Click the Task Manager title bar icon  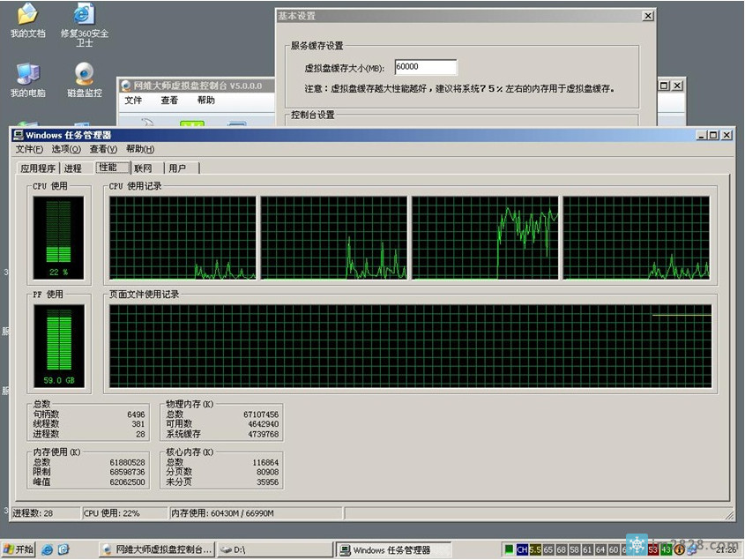19,135
